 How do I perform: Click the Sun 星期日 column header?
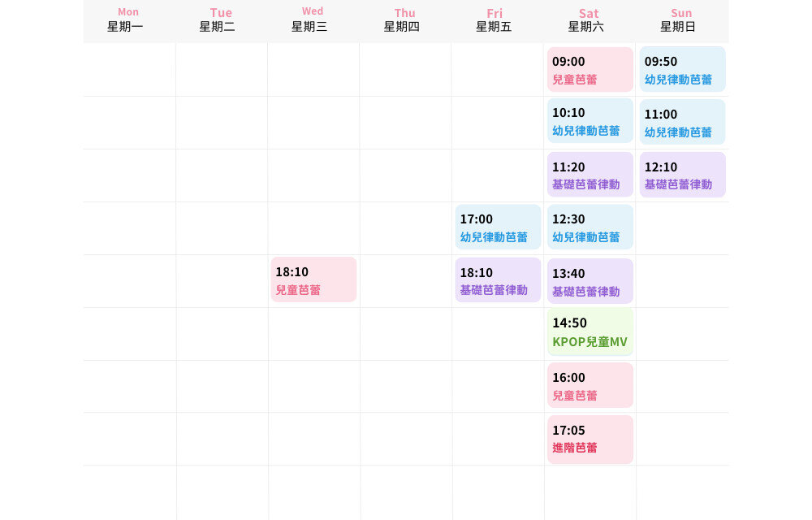(682, 20)
